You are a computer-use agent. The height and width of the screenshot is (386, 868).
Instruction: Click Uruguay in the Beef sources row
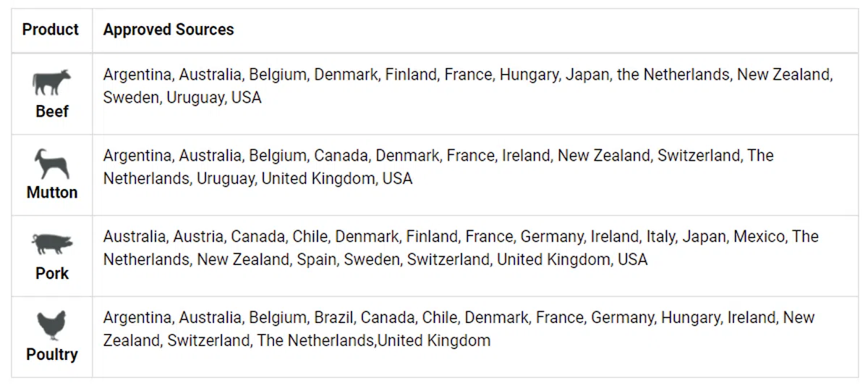[195, 98]
